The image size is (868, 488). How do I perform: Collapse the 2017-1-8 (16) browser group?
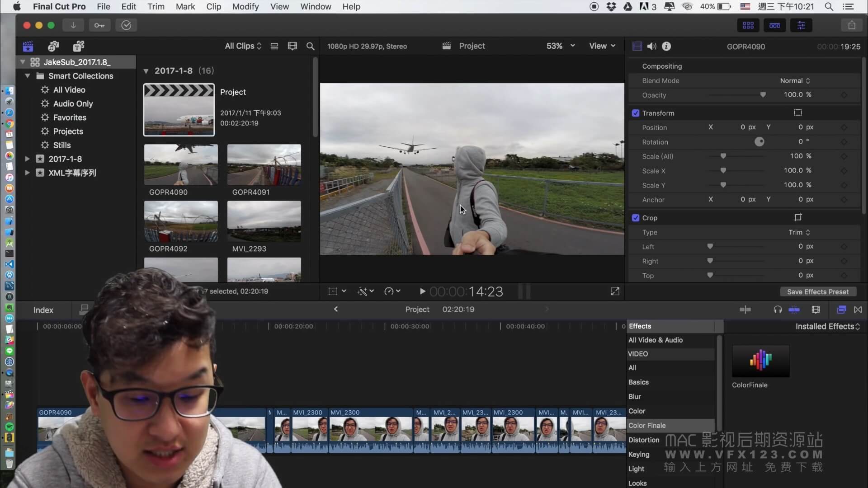146,71
